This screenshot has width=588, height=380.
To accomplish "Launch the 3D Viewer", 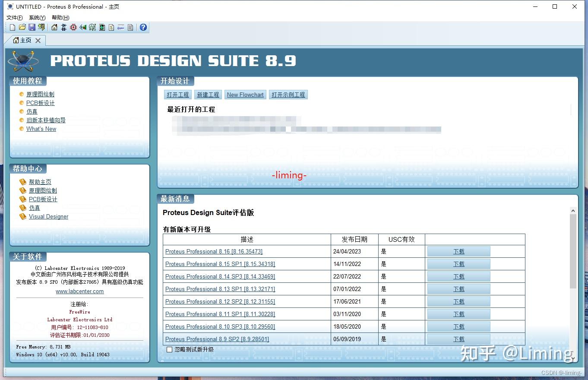I will tap(82, 27).
